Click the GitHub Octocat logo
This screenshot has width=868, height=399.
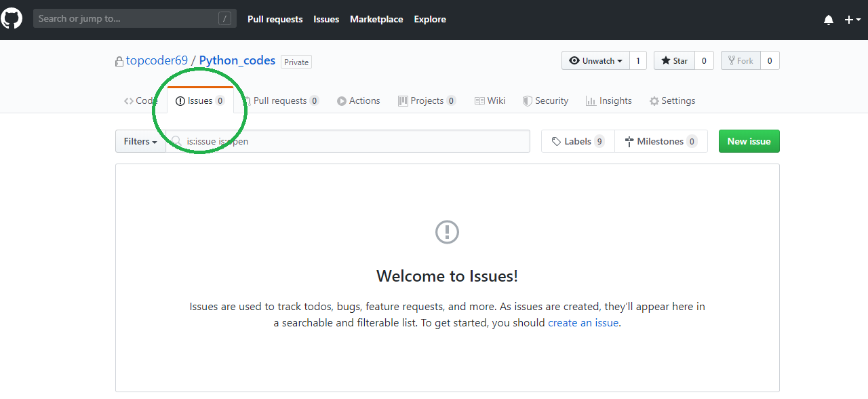point(11,18)
